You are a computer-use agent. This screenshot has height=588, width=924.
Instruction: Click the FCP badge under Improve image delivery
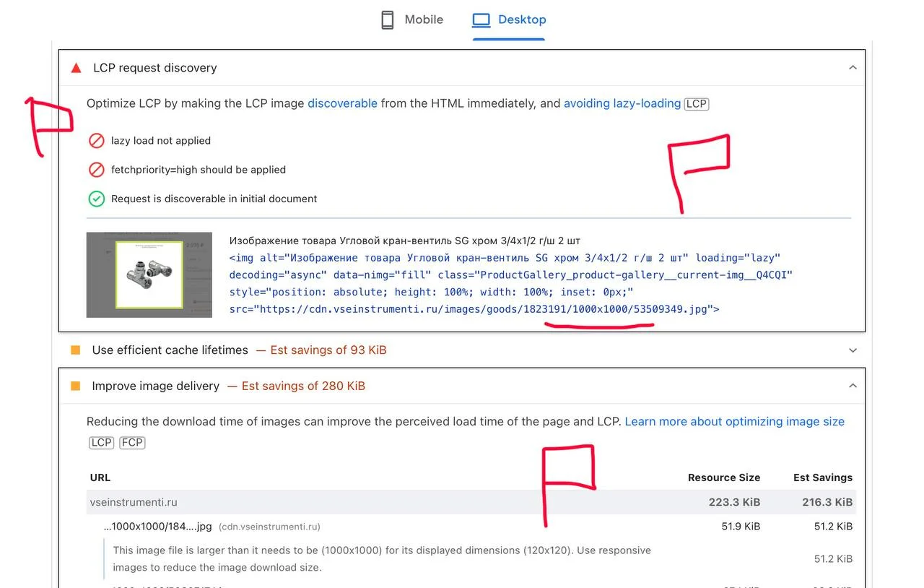click(132, 443)
